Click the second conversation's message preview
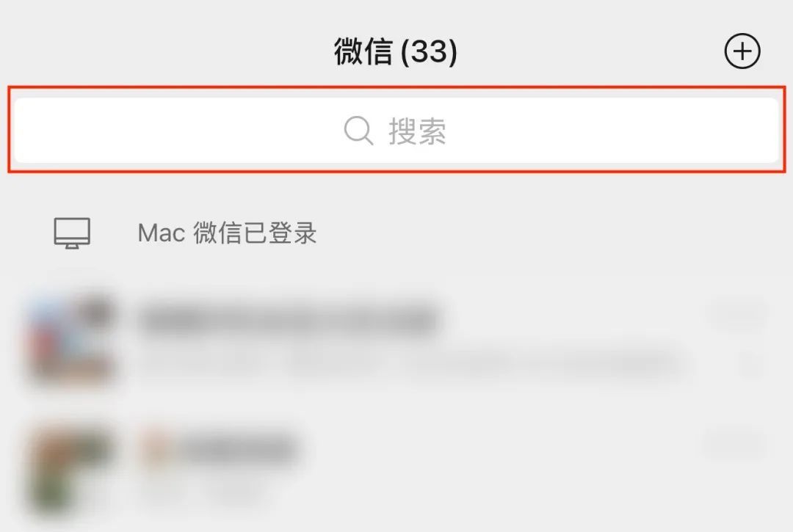The image size is (793, 532). [x=203, y=489]
